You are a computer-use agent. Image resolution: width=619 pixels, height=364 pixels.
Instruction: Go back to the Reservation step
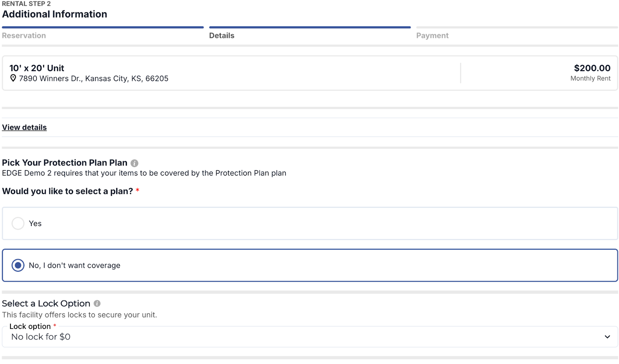pos(24,36)
